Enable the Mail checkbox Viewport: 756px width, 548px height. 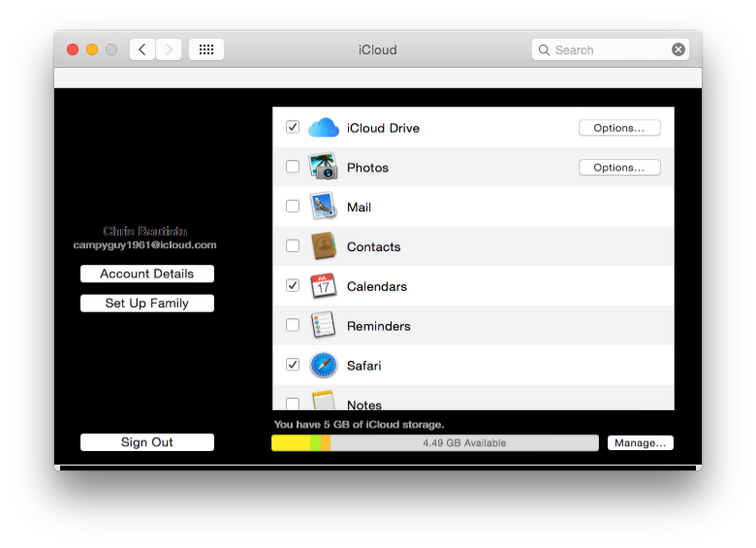click(293, 206)
